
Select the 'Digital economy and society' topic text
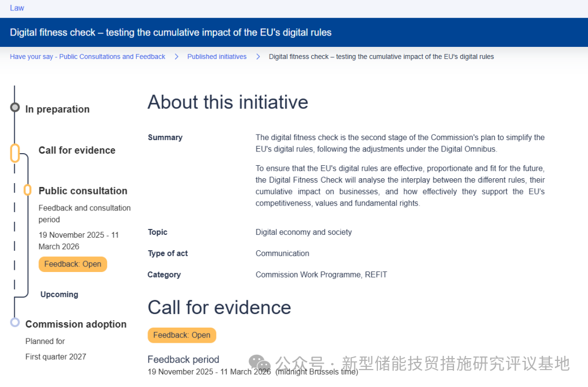(x=303, y=232)
